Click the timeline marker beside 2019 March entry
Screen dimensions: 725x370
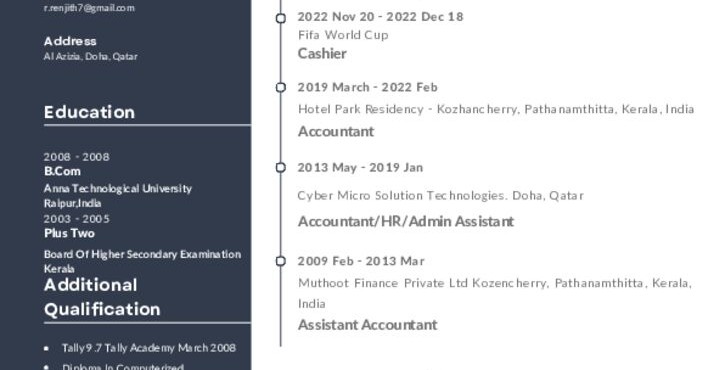281,87
